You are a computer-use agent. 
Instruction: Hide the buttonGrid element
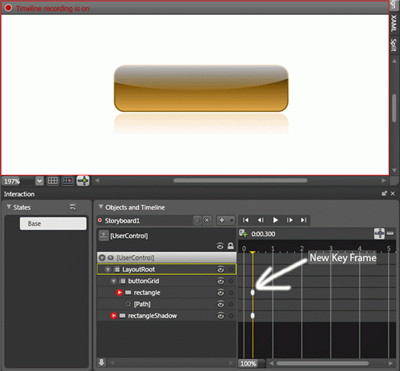(220, 281)
